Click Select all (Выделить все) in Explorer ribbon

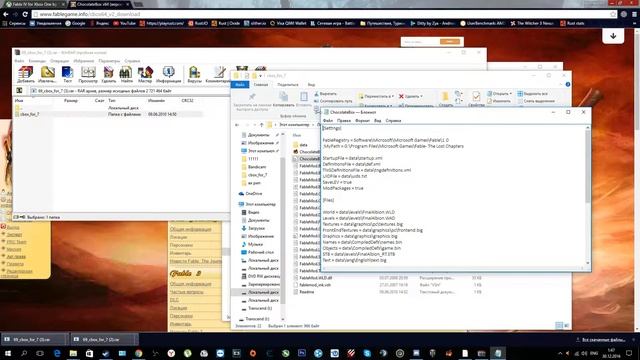532,93
